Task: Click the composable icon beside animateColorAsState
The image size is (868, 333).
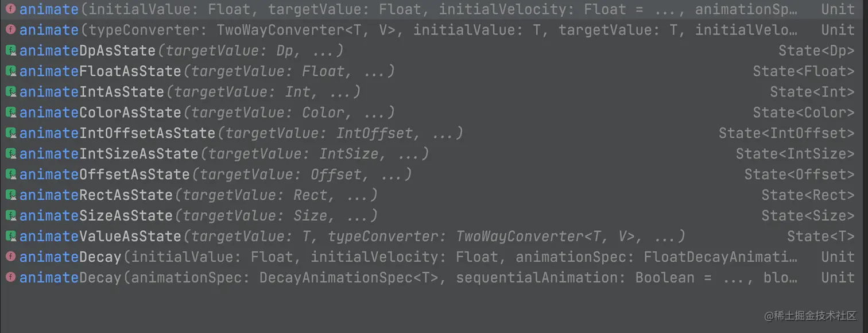Action: point(10,113)
